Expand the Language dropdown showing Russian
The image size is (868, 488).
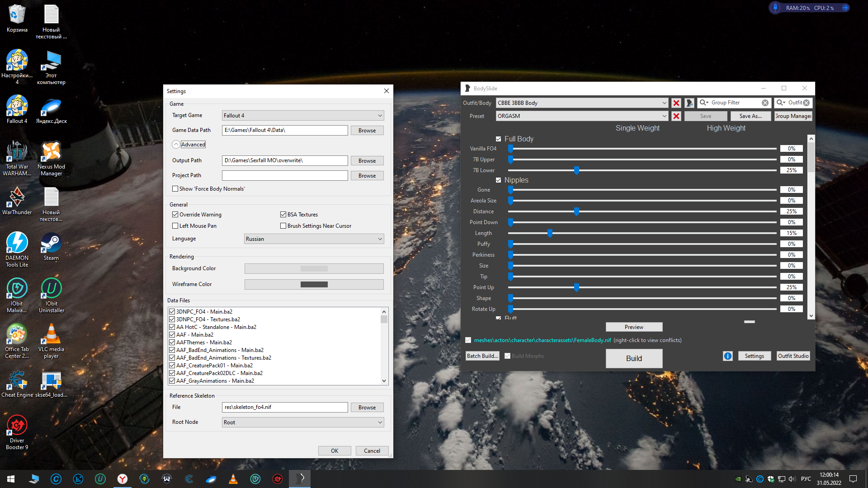(314, 239)
